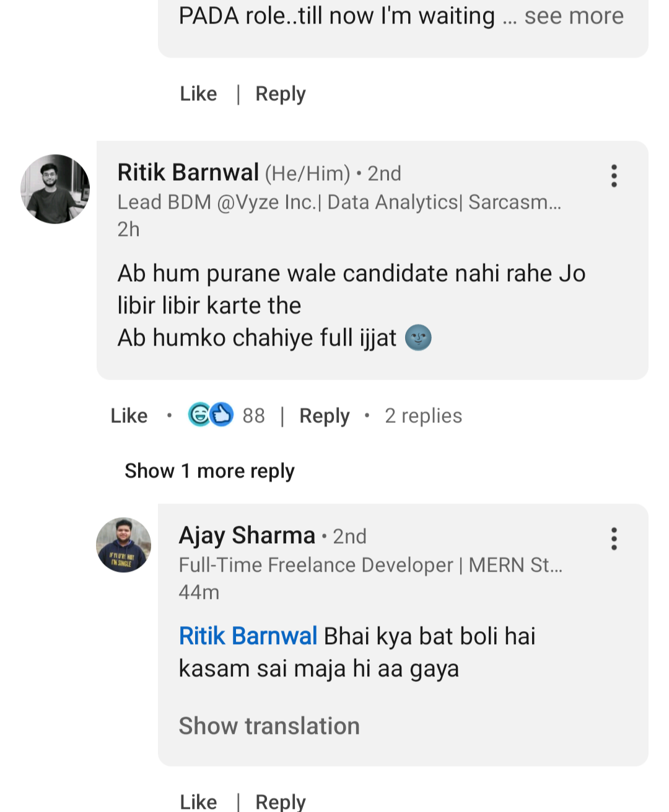Open Ajay Sharma's profile from his name
Screen dimensions: 669x812
coord(247,536)
